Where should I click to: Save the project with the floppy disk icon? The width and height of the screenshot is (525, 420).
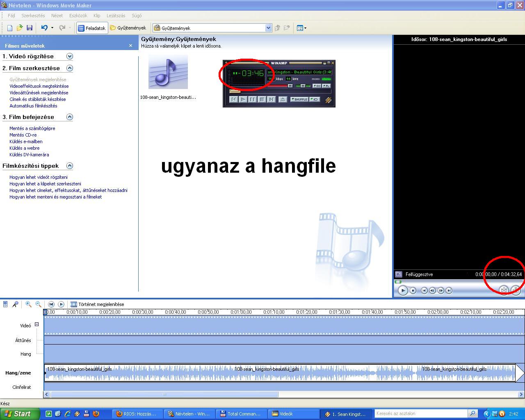pyautogui.click(x=29, y=28)
